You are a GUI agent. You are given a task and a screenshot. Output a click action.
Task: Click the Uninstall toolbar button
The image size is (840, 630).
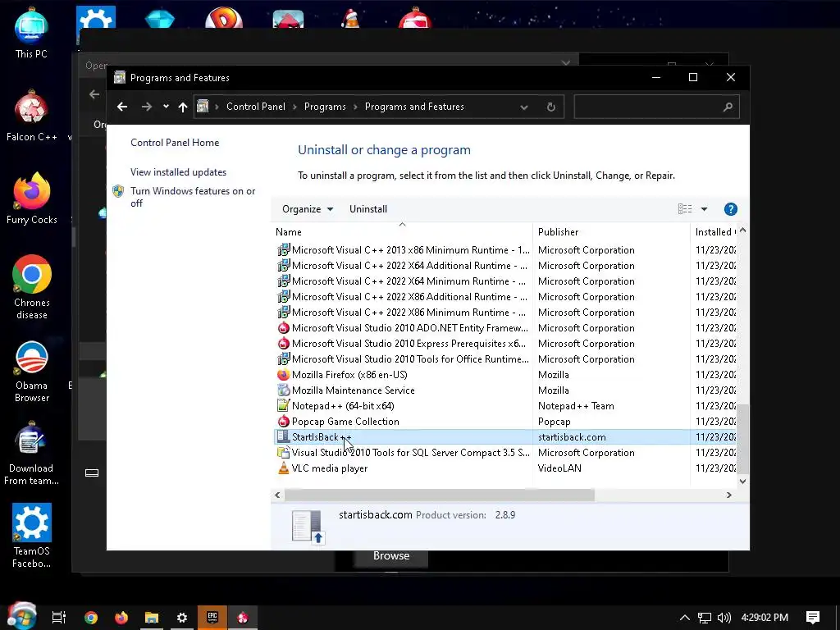[368, 209]
